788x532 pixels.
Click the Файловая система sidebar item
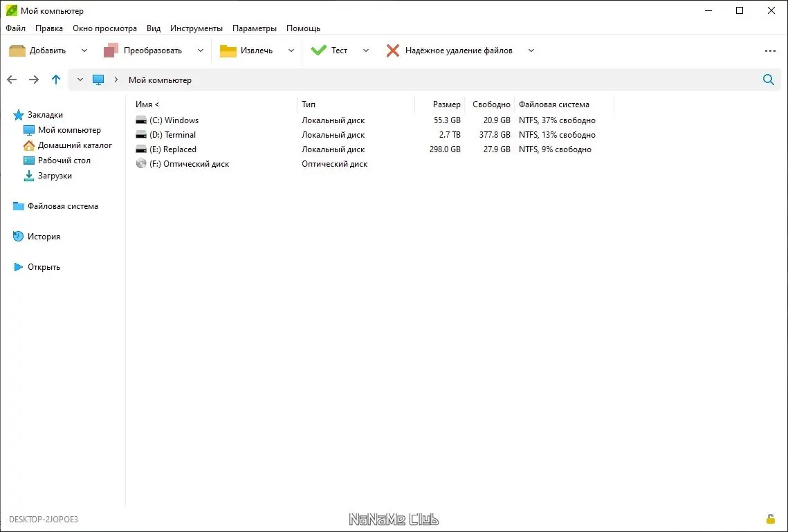coord(62,206)
